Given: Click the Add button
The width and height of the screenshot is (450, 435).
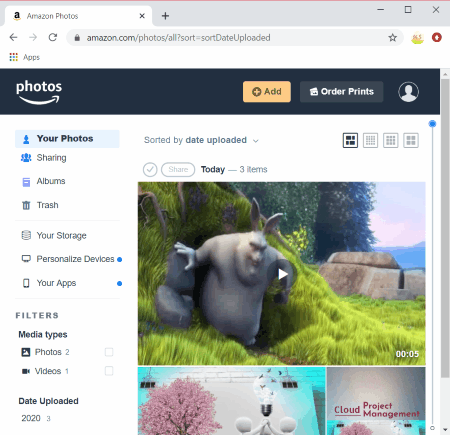Looking at the screenshot, I should coord(267,92).
